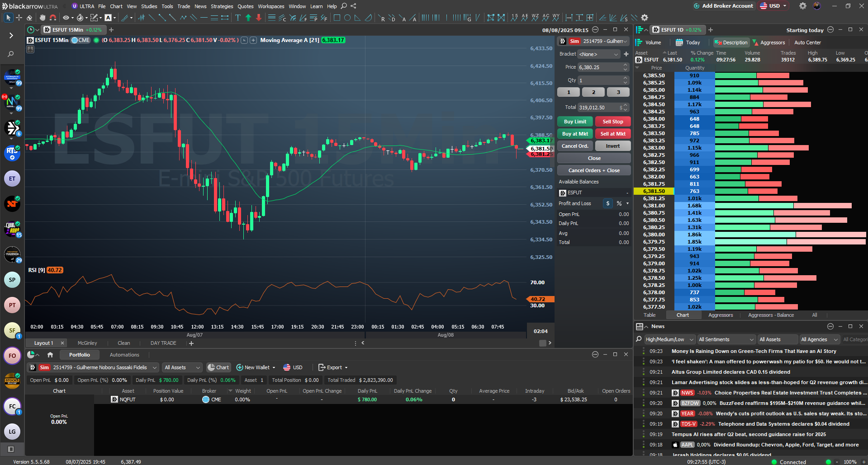
Task: Switch to the Automations tab
Action: [x=124, y=355]
